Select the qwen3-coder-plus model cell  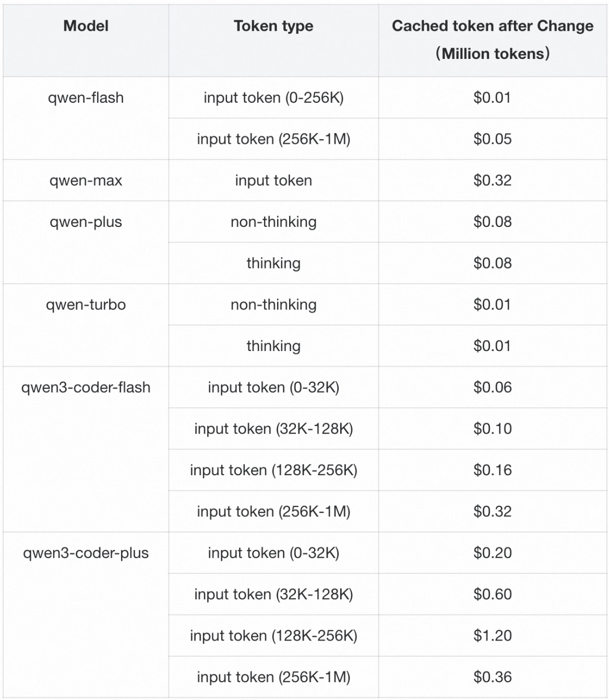coord(86,553)
